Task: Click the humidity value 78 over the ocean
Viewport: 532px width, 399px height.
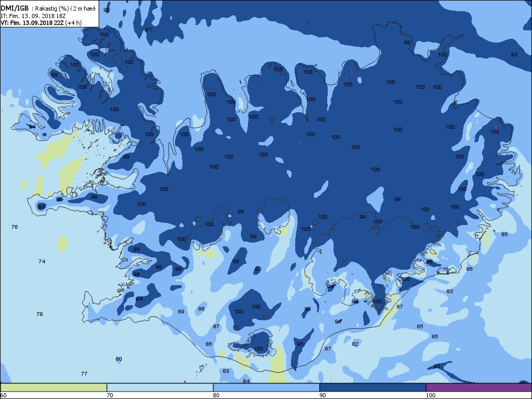Action: 39,314
